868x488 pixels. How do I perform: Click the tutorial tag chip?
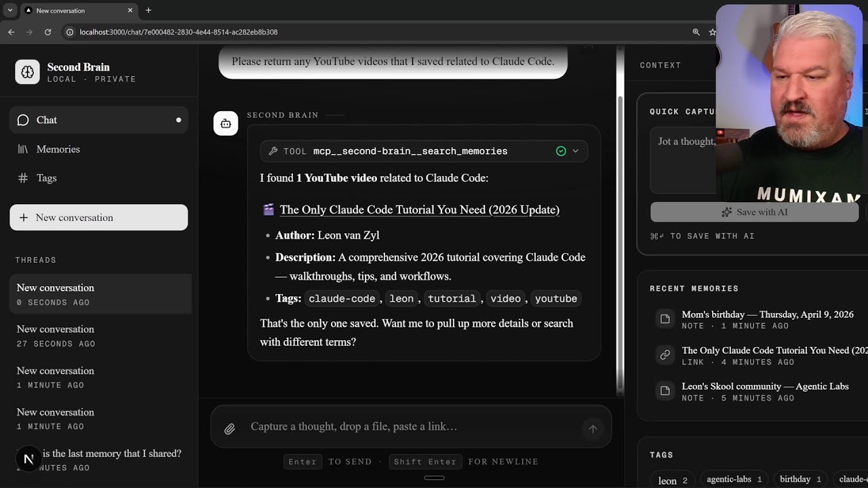coord(452,298)
